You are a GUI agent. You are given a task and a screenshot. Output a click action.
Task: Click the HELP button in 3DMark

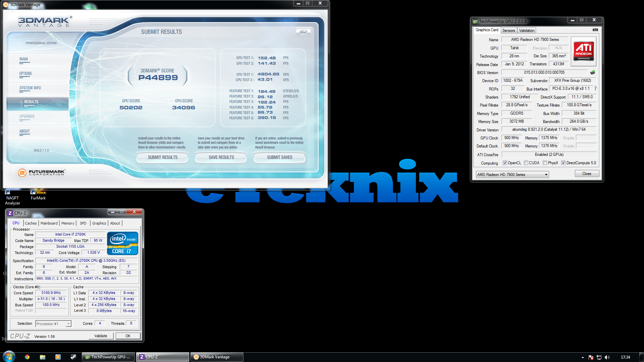[303, 32]
